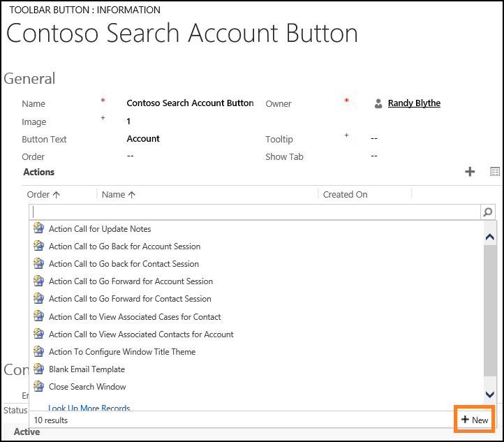Sort the grid by Order column
The image size is (504, 442).
point(43,195)
